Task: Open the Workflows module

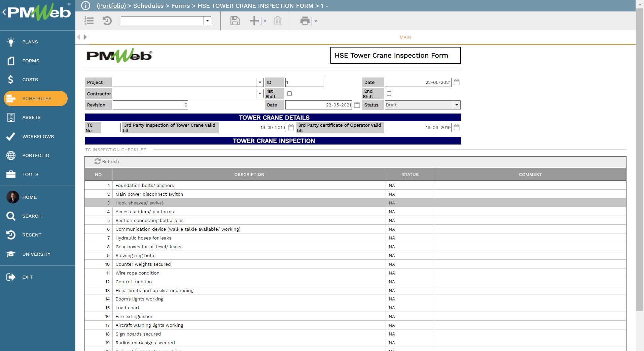Action: tap(38, 136)
